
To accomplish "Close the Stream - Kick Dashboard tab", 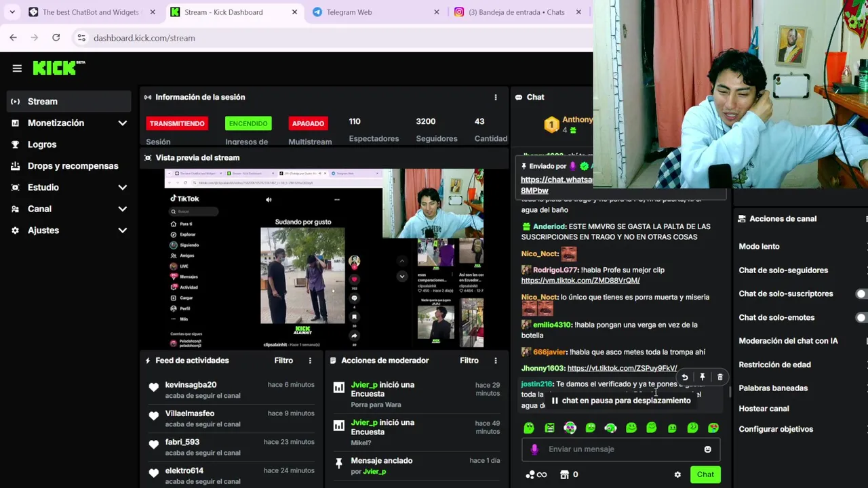I will (x=294, y=12).
